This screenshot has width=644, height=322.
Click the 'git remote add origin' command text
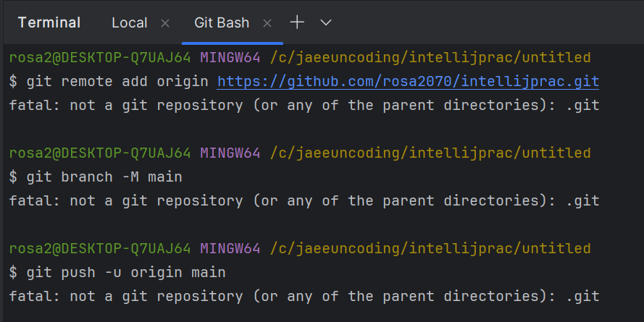[117, 81]
